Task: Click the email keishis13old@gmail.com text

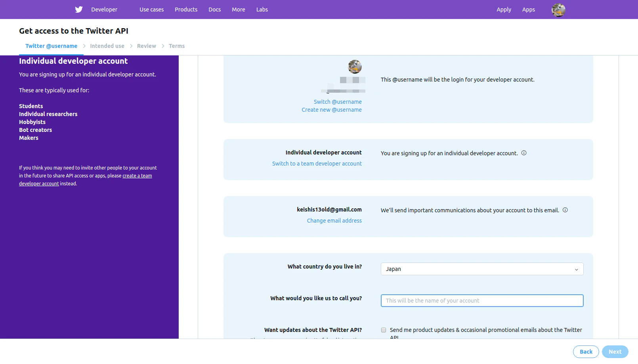Action: point(329,210)
